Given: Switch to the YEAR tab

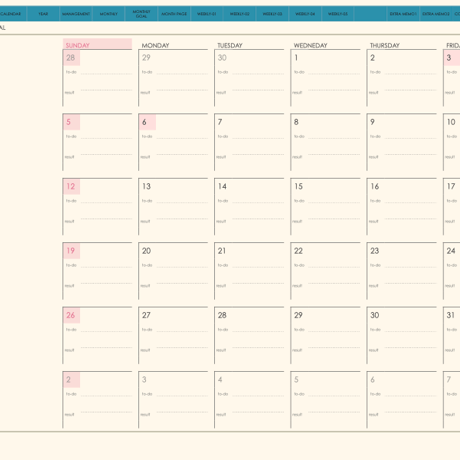Looking at the screenshot, I should 43,14.
